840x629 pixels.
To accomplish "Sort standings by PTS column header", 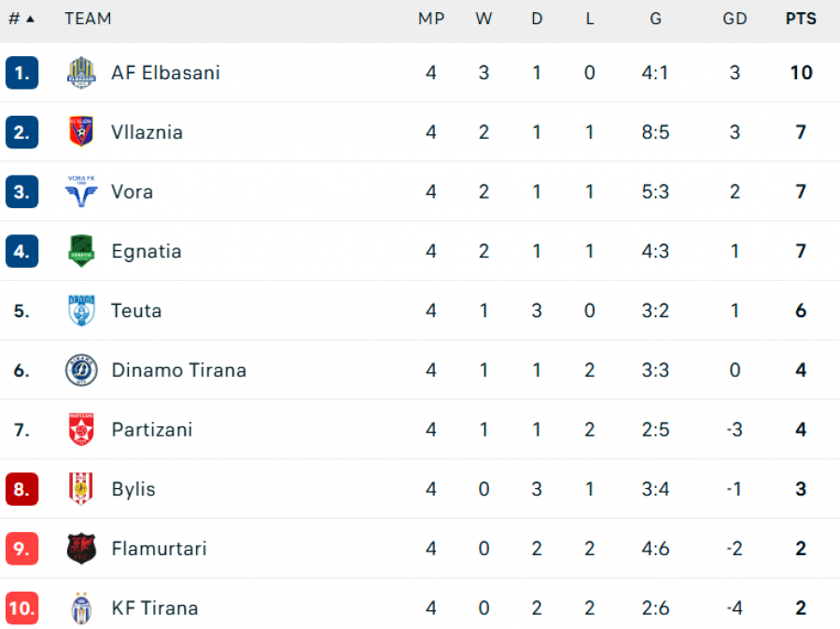I will pos(801,19).
